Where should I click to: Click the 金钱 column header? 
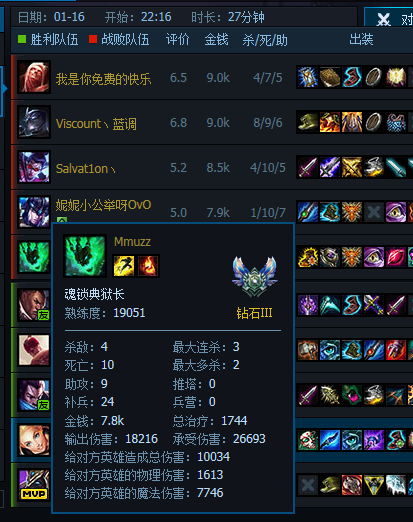(216, 40)
